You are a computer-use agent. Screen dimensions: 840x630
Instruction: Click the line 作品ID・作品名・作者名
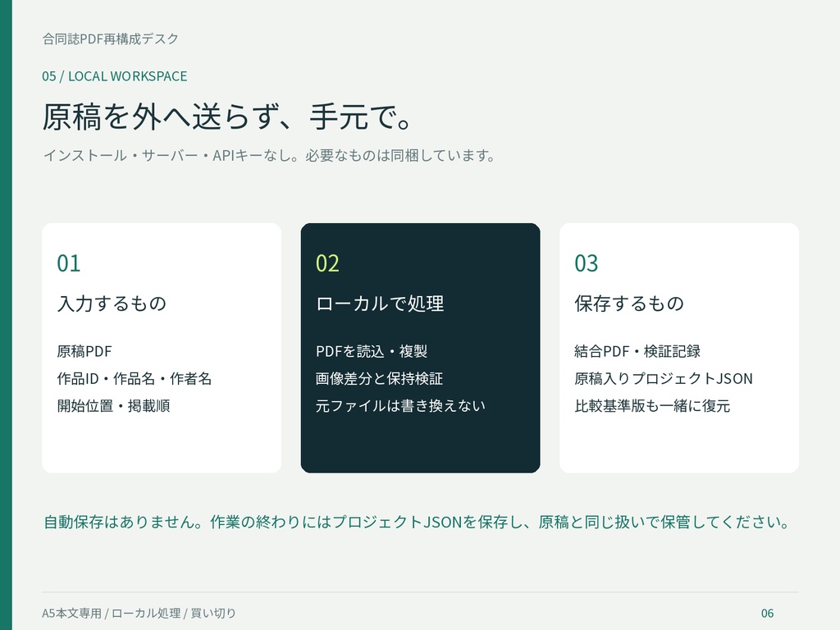click(134, 379)
